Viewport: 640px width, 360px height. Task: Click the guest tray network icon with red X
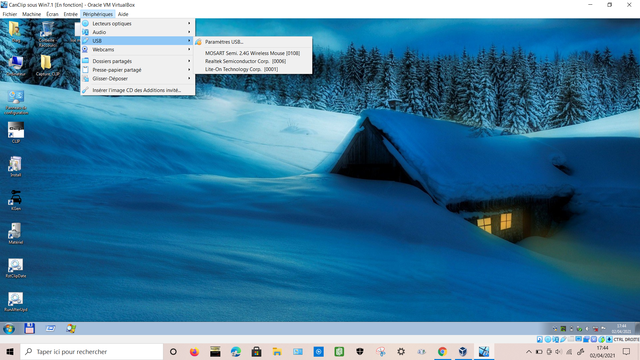click(596, 329)
